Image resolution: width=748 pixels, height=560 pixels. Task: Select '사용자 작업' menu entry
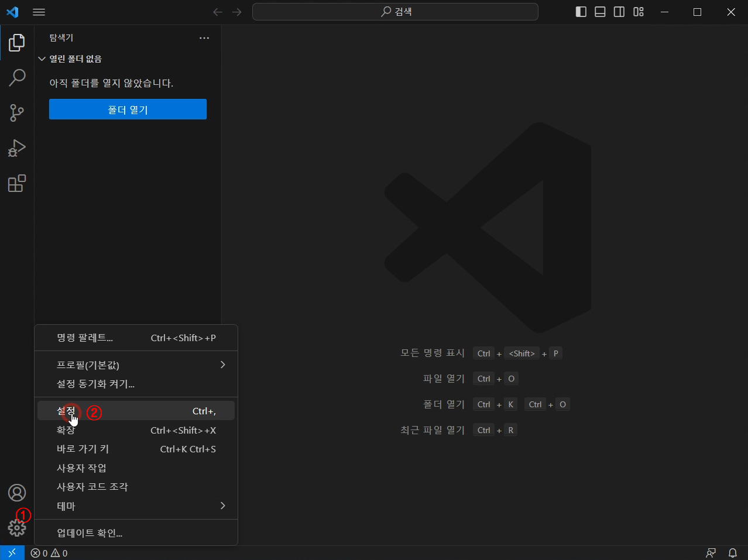(136, 468)
